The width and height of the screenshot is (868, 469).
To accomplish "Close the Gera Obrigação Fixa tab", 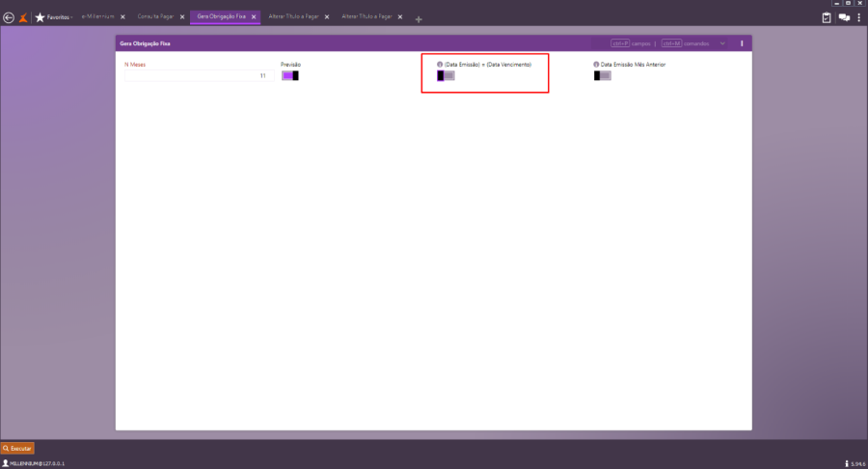I will click(x=254, y=17).
